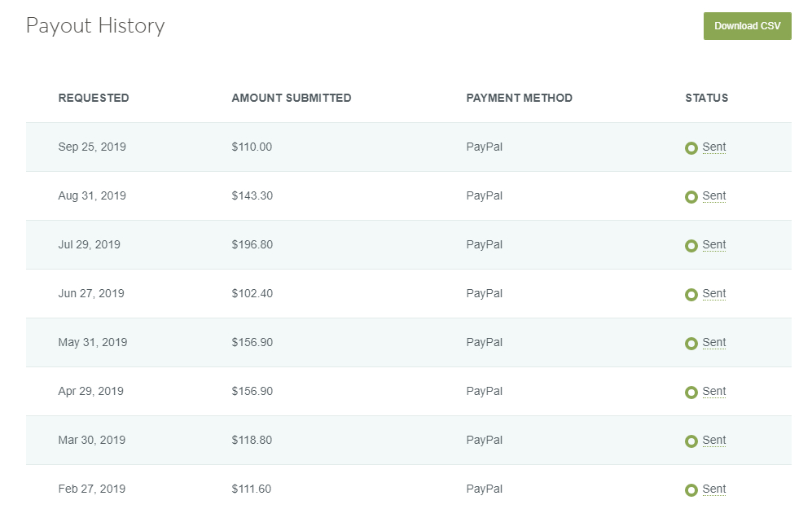Open the Sent link for the May 31 payout
Screen dimensions: 812x509
[714, 342]
